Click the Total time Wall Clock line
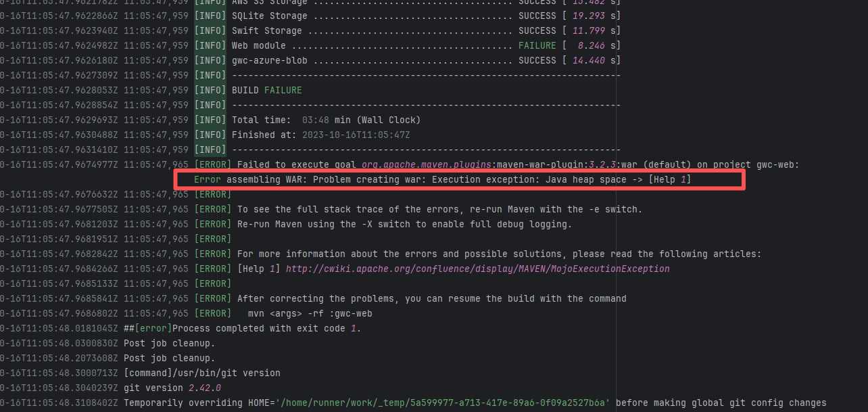 pos(326,120)
